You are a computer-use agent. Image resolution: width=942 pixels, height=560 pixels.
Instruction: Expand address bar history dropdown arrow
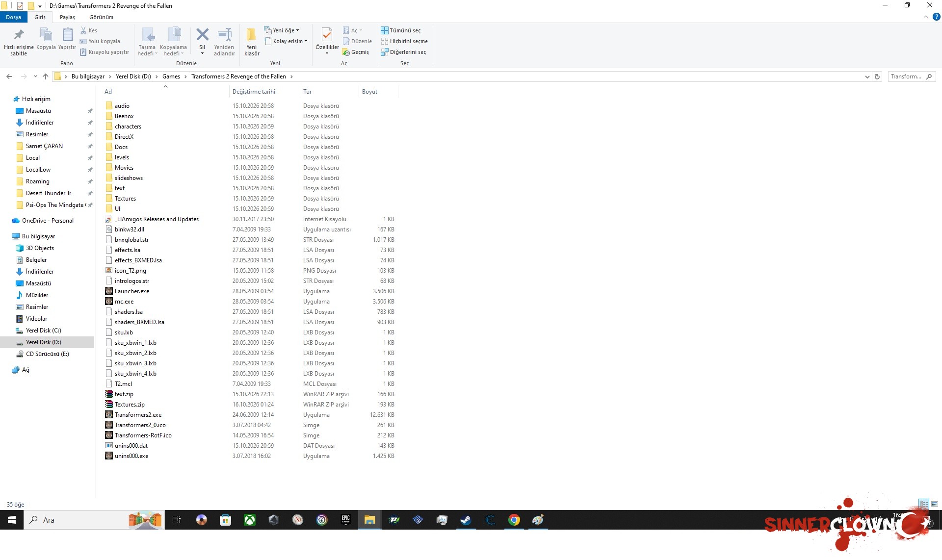(x=867, y=76)
